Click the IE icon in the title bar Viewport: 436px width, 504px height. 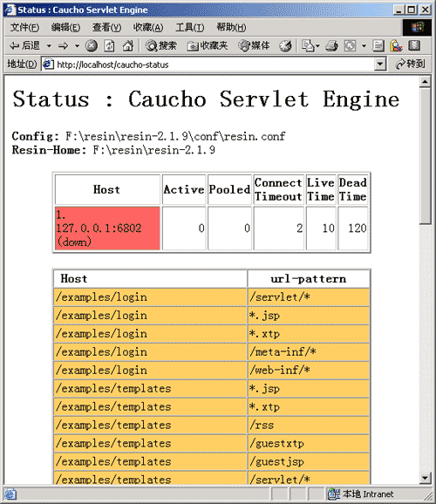(10, 10)
